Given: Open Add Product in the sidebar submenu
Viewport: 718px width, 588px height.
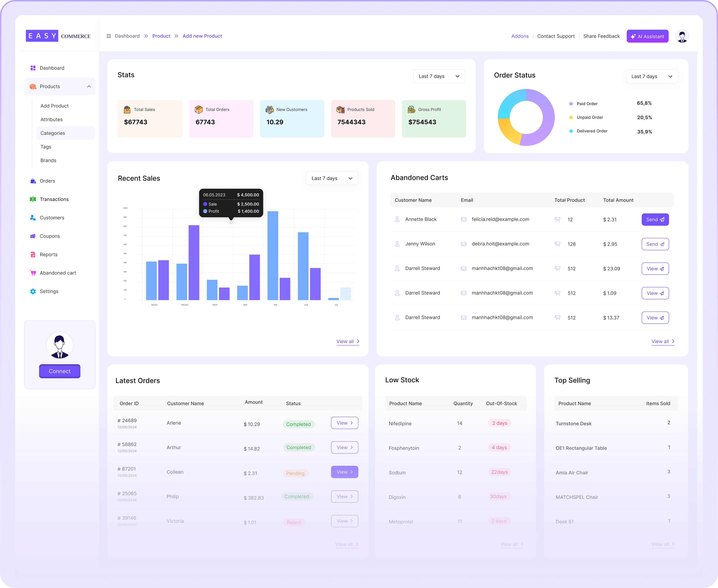Looking at the screenshot, I should tap(55, 106).
